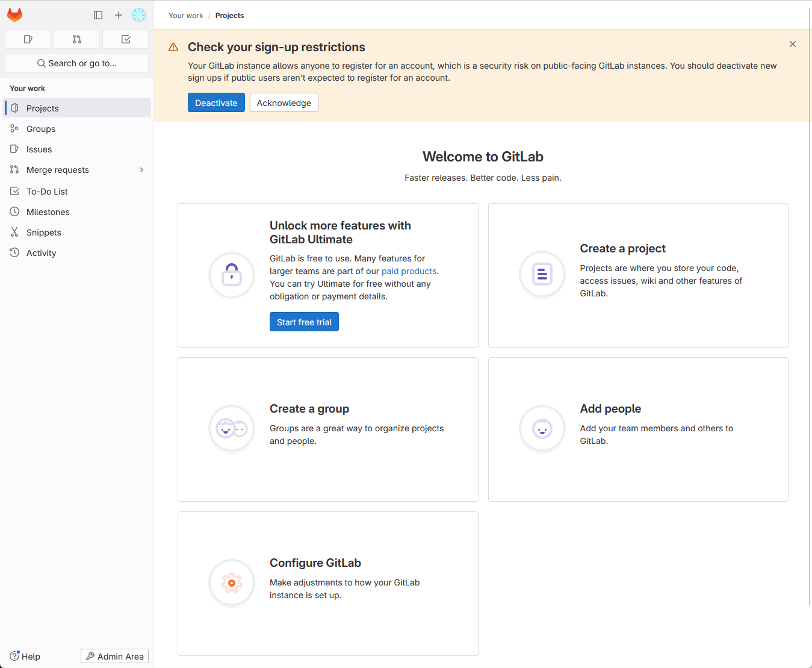This screenshot has width=812, height=668.
Task: Click the Snippets scissors icon
Action: (x=14, y=232)
